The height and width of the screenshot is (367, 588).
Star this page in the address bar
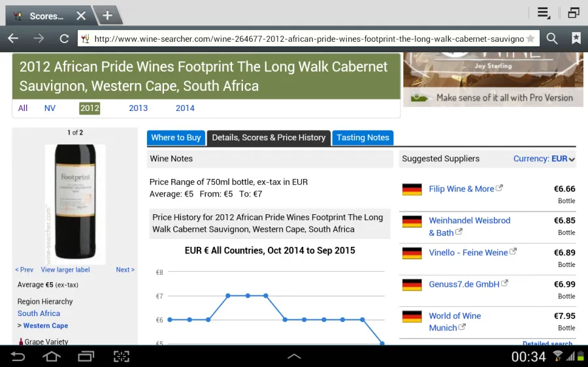pos(531,39)
